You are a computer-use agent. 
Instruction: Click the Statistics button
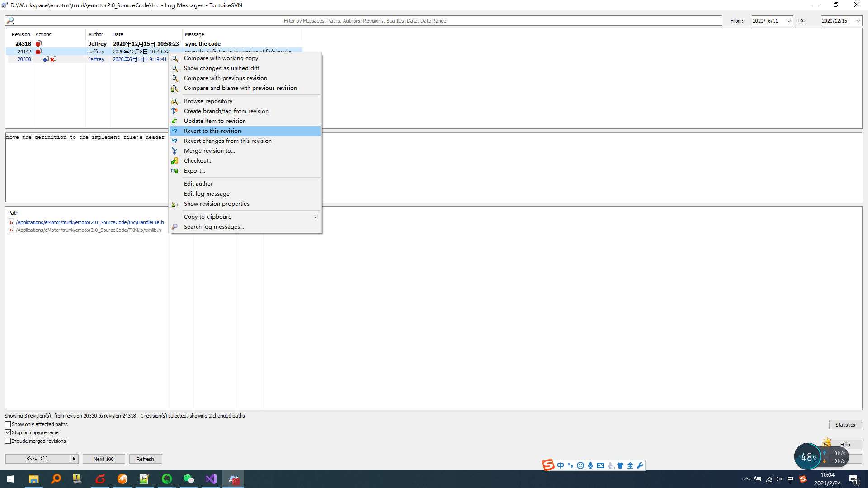pyautogui.click(x=846, y=424)
